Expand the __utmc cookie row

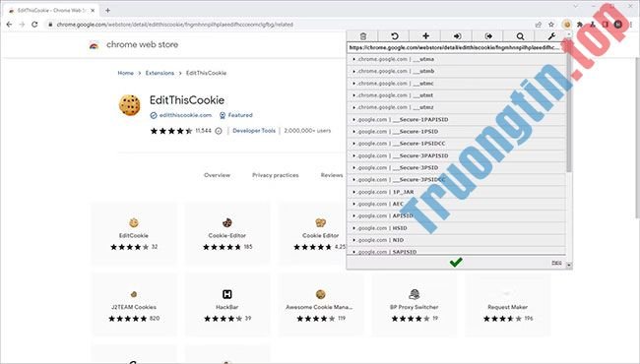457,84
